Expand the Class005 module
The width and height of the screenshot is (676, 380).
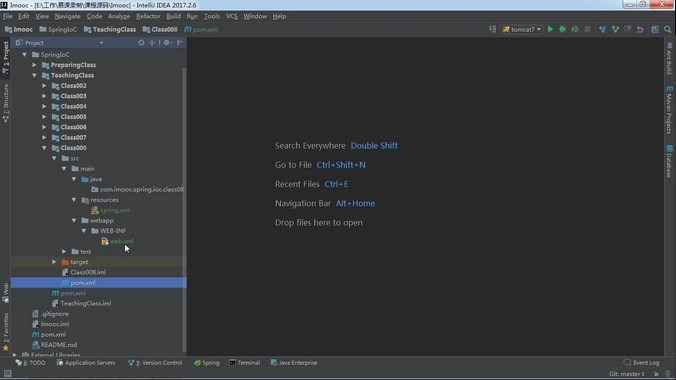coord(44,117)
